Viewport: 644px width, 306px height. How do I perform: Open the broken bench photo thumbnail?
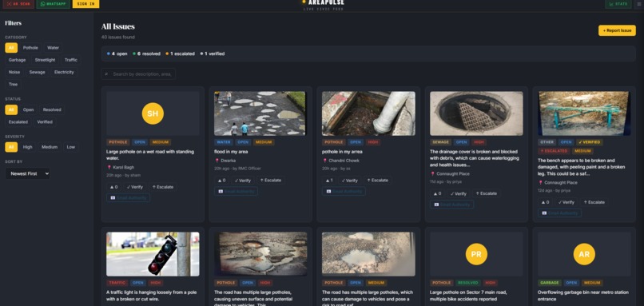(584, 113)
